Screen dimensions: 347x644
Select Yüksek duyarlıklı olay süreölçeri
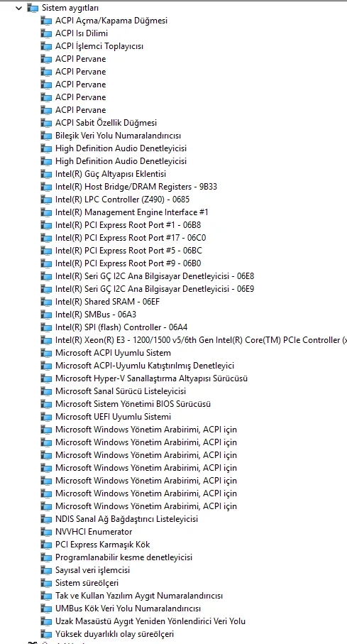pos(114,634)
